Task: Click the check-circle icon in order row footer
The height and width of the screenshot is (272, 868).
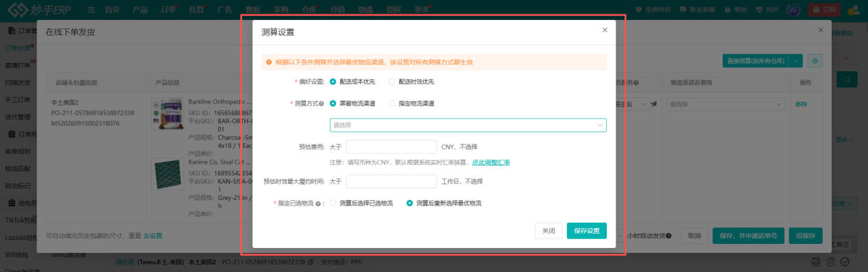Action: [x=845, y=262]
